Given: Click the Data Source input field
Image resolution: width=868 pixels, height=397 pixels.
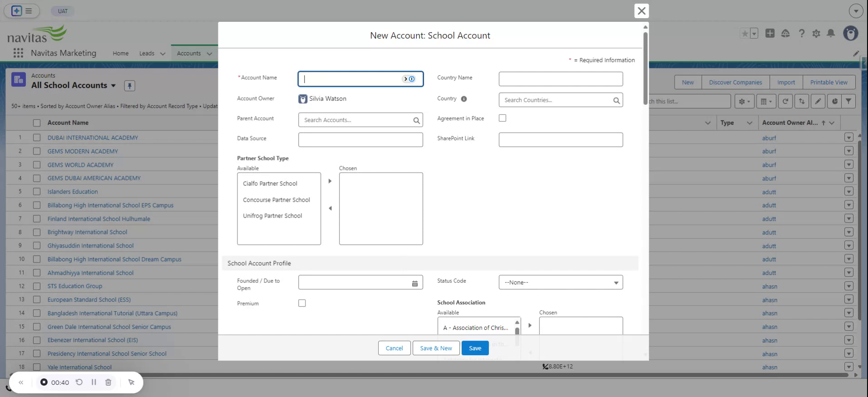Looking at the screenshot, I should pos(360,139).
